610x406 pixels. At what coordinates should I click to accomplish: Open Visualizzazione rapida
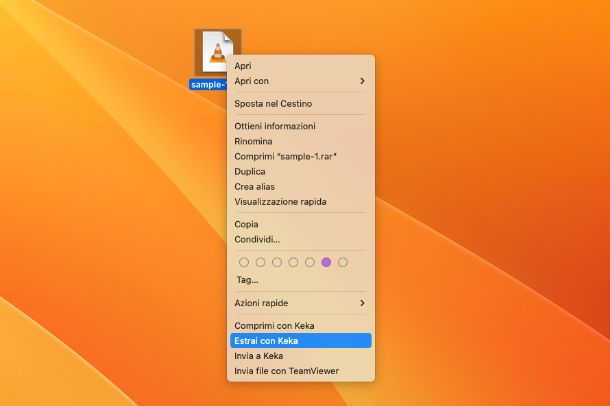(x=301, y=202)
